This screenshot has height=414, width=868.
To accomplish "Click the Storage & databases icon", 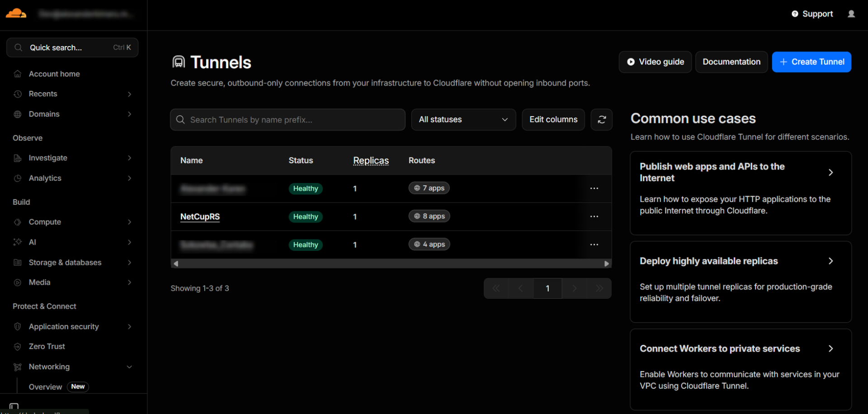I will pos(18,263).
